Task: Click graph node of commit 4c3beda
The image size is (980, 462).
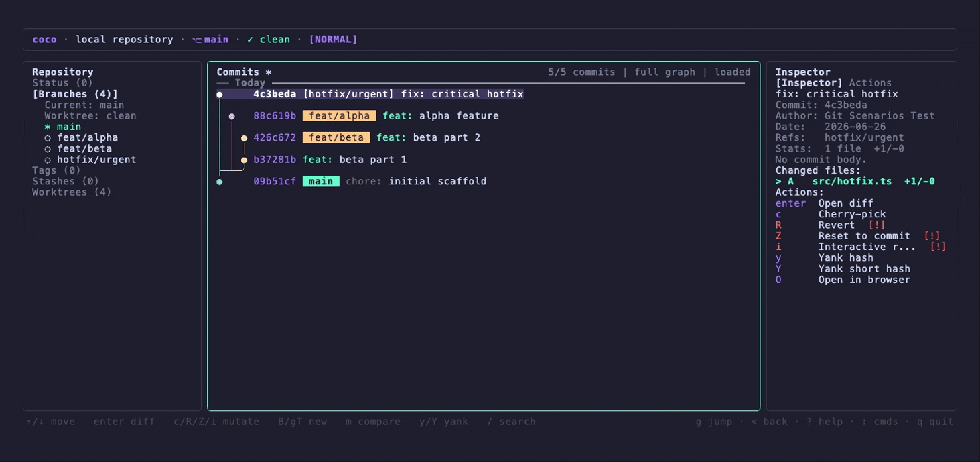Action: coord(220,95)
